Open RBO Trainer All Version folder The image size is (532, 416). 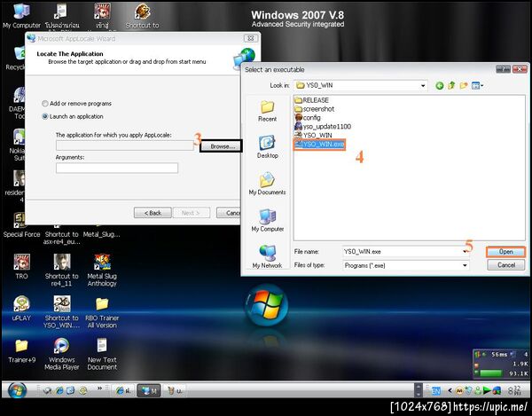[102, 312]
